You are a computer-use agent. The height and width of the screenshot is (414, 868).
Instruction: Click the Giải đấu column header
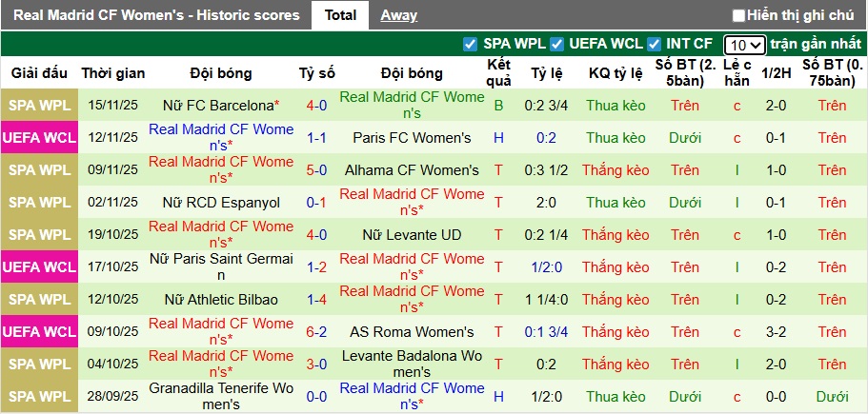(x=40, y=73)
